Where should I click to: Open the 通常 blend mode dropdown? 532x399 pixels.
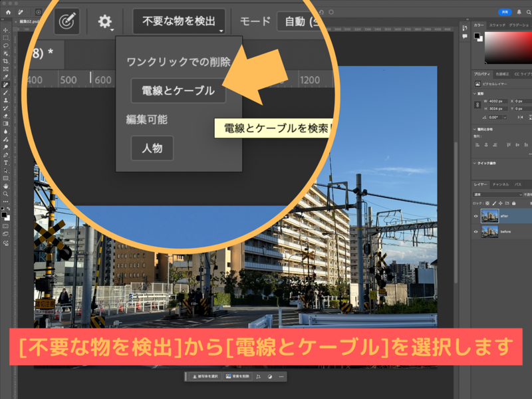[x=497, y=195]
